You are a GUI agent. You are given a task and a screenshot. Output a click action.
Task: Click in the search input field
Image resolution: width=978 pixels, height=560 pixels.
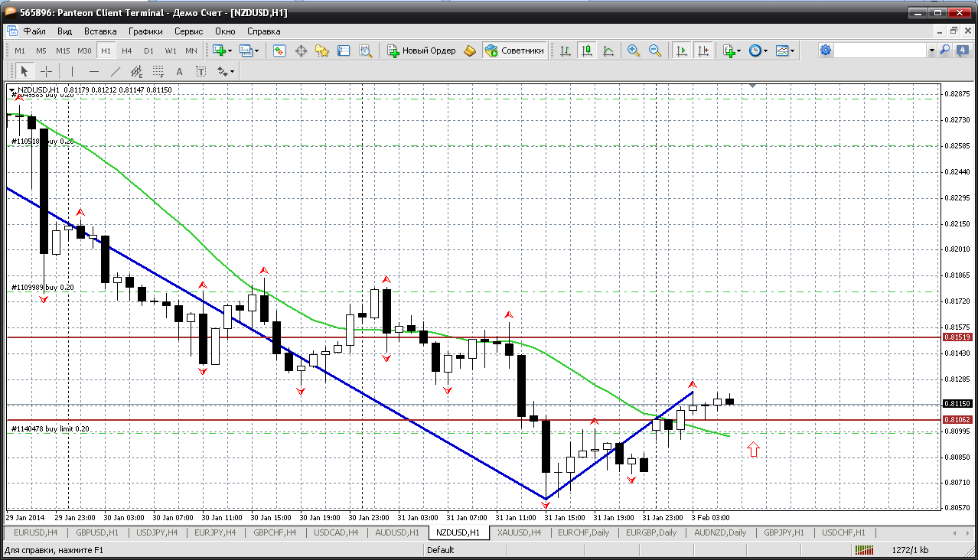(880, 50)
